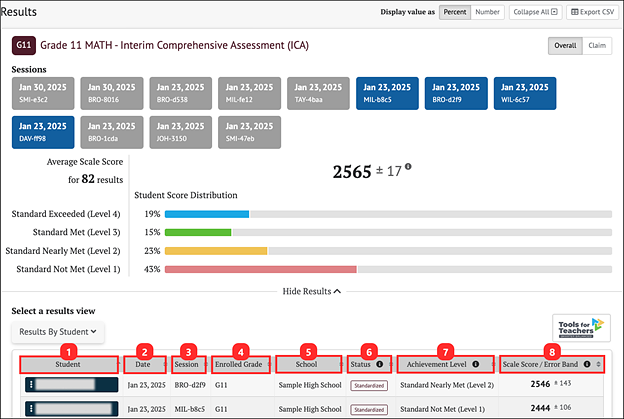Open the three-dot menu for the second student row

pos(32,408)
